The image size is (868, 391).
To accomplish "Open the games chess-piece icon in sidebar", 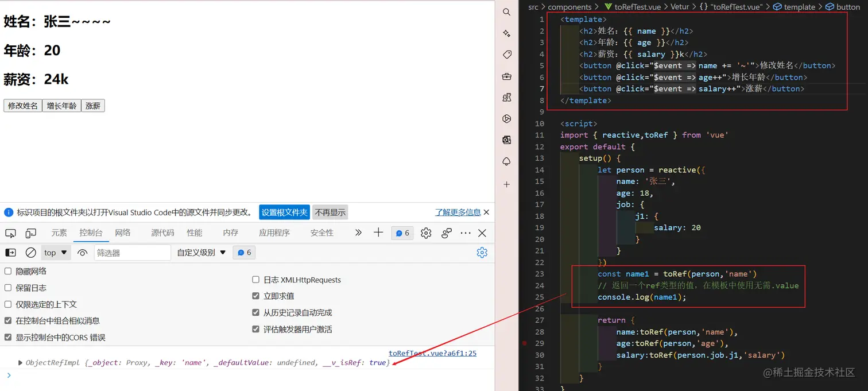I will point(506,98).
